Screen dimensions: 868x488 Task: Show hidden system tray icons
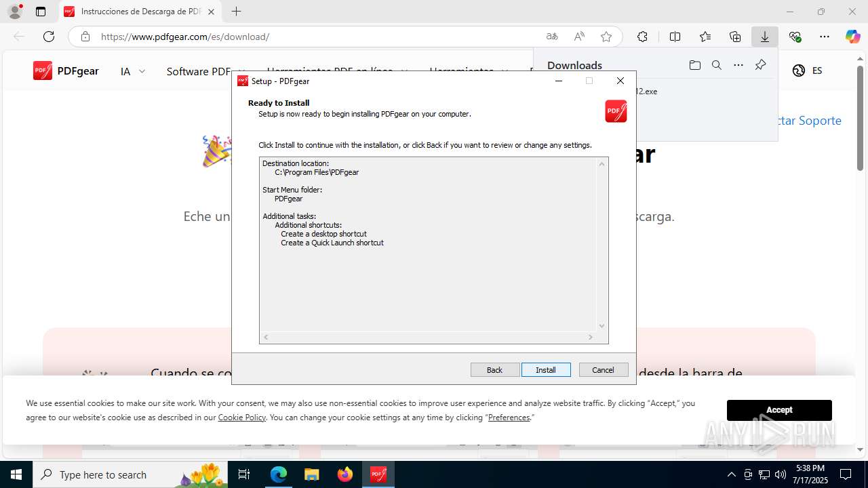pos(731,474)
